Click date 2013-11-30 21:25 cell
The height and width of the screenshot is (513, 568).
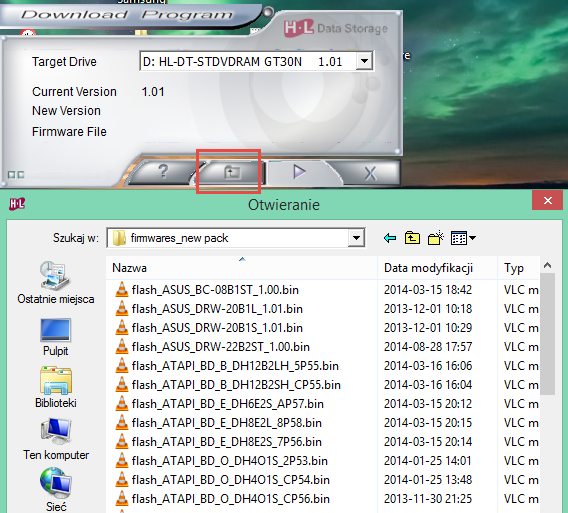point(428,499)
